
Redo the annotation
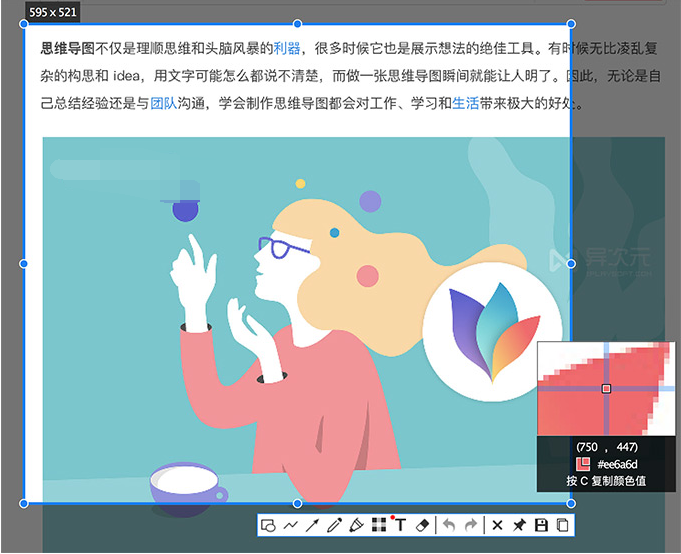tap(471, 525)
